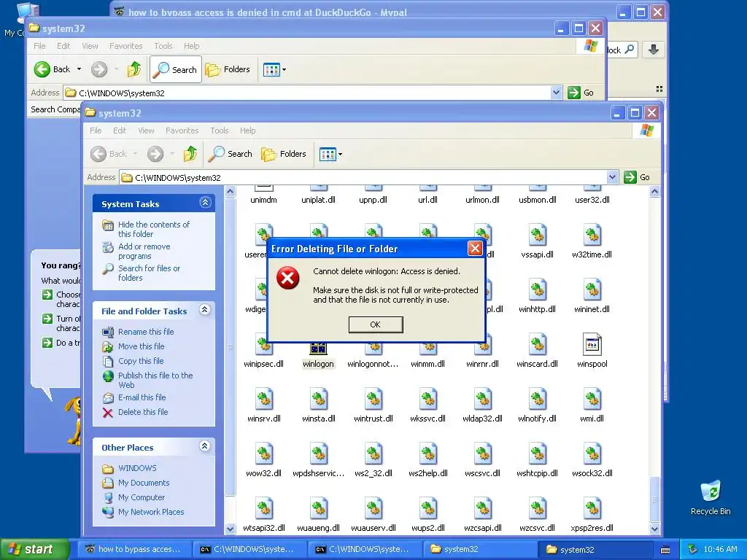Select the winsta.dll file icon
This screenshot has height=560, width=747.
318,399
